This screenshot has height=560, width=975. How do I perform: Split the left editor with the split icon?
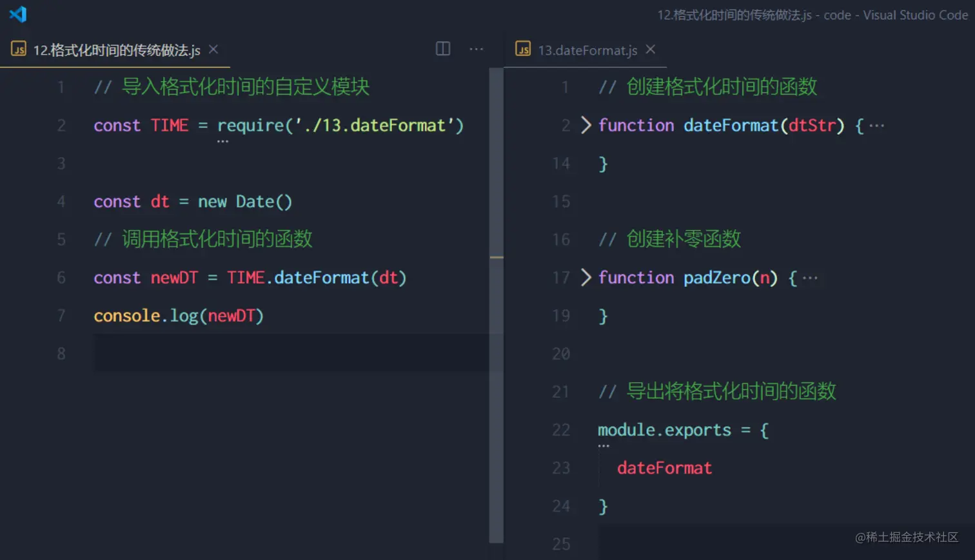pos(443,49)
